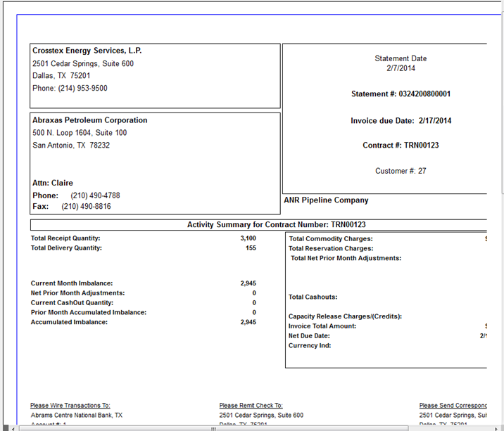Select the Contract # TRN00123 line
The image size is (504, 431).
pyautogui.click(x=401, y=146)
